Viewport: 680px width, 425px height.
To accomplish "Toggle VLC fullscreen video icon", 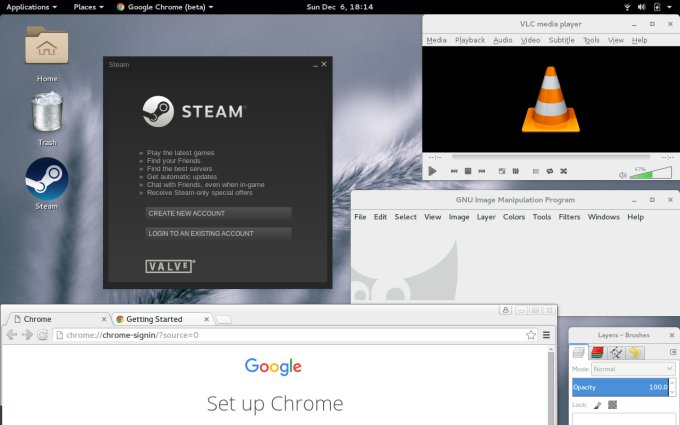I will tap(502, 171).
